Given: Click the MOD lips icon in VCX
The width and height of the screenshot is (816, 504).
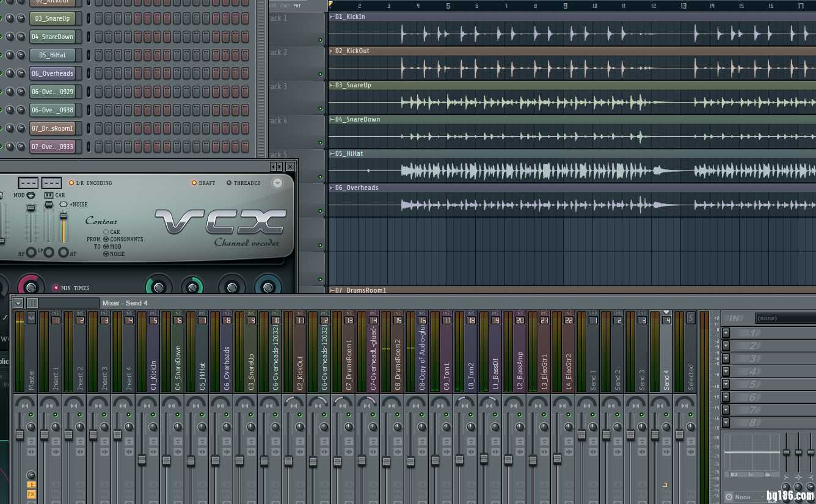Looking at the screenshot, I should (31, 195).
